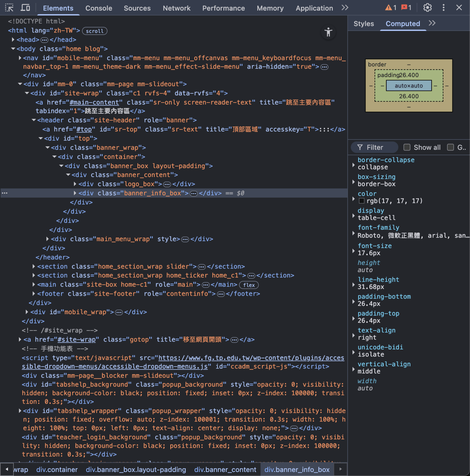This screenshot has height=476, width=470.
Task: Click the color swatch beside rgb(17, 17, 17)
Action: click(x=361, y=201)
